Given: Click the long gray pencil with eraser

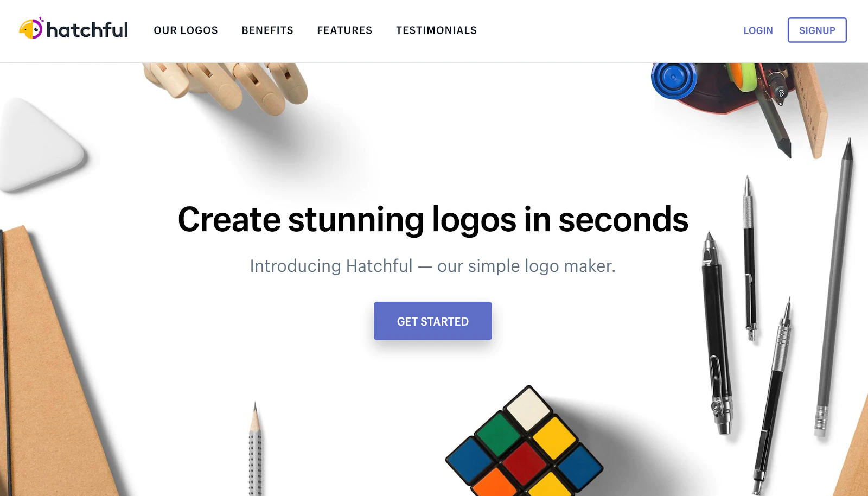Looking at the screenshot, I should tap(834, 288).
